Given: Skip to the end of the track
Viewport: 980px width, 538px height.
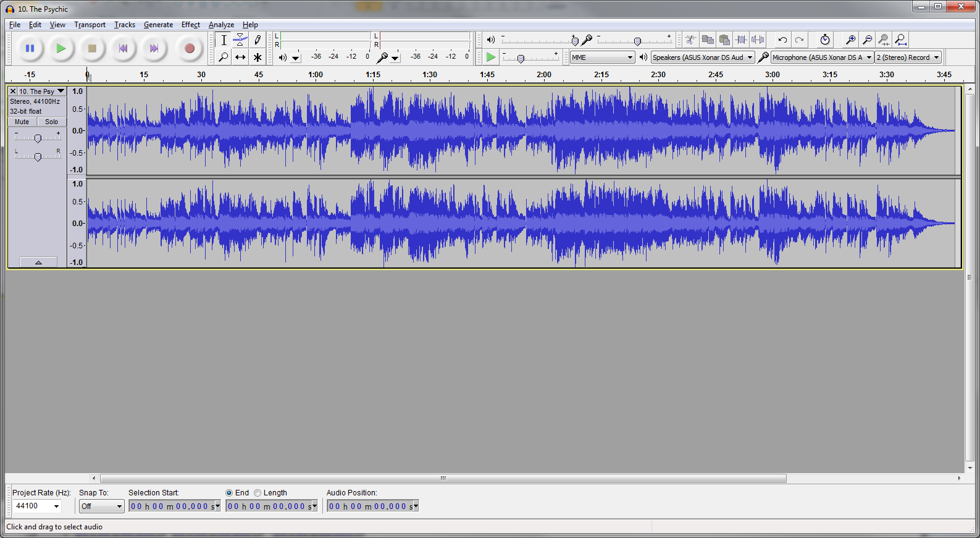Looking at the screenshot, I should [x=154, y=48].
